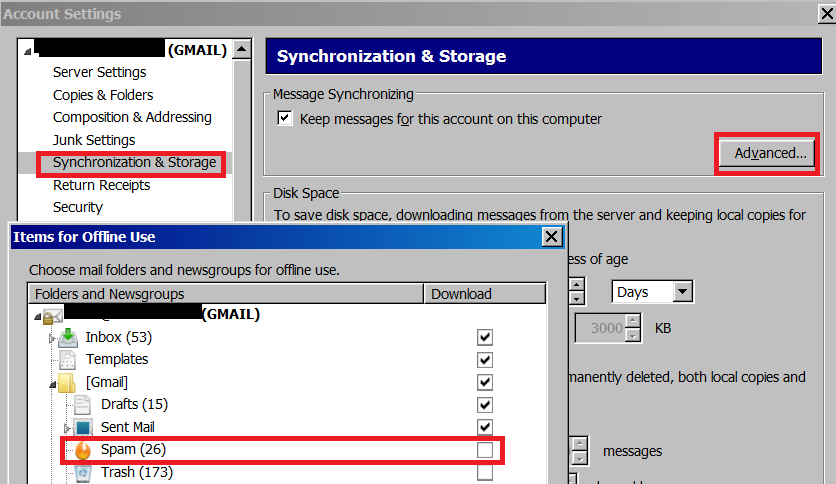Uncheck download for the Inbox folder
This screenshot has height=484, width=836.
click(485, 338)
